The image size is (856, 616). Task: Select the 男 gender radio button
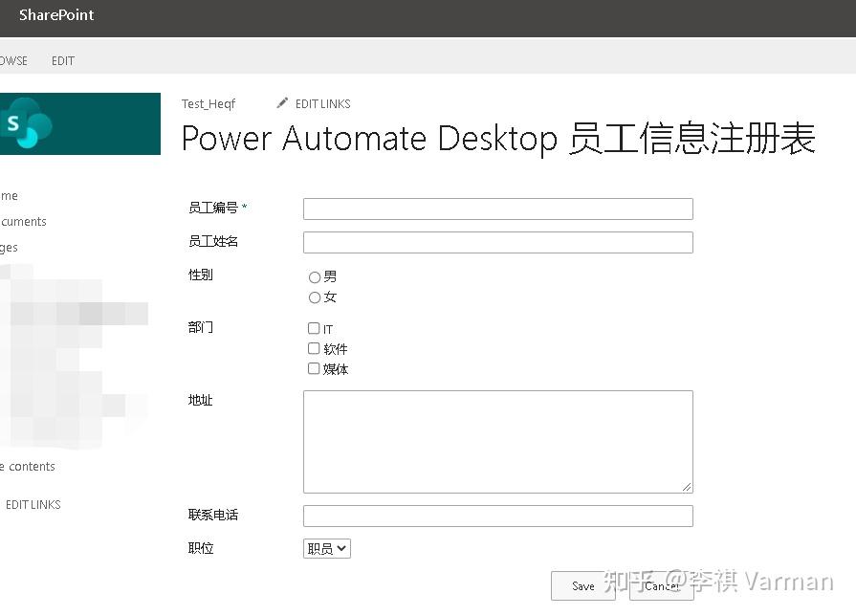(315, 276)
